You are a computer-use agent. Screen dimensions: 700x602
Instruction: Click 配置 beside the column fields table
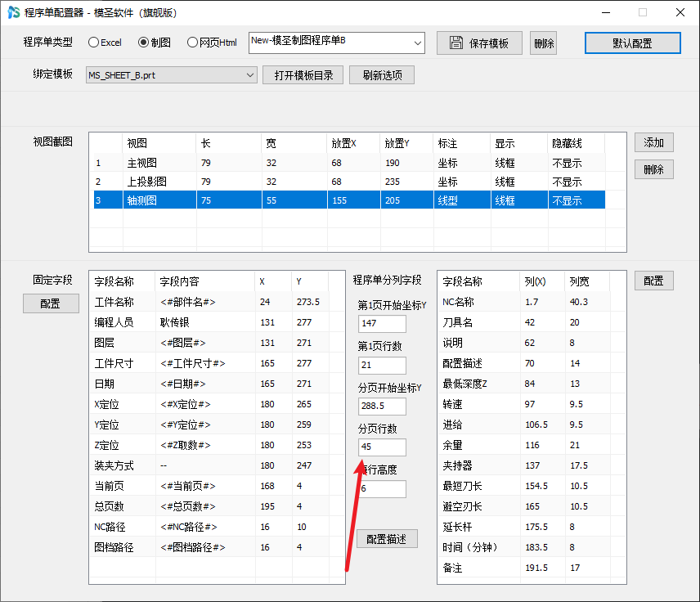point(654,281)
